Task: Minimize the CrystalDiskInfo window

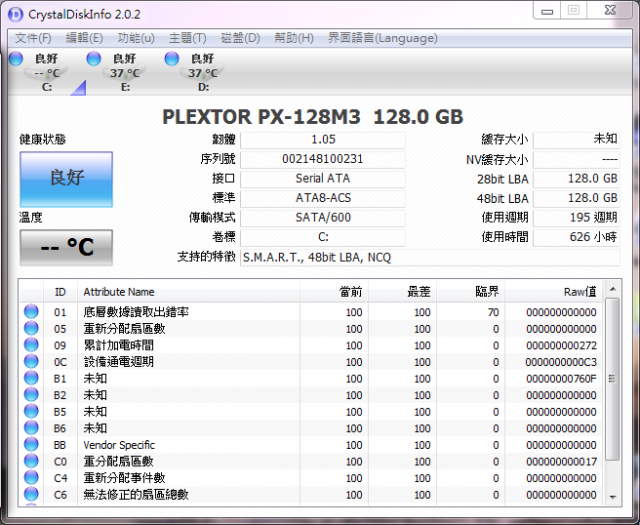Action: 547,11
